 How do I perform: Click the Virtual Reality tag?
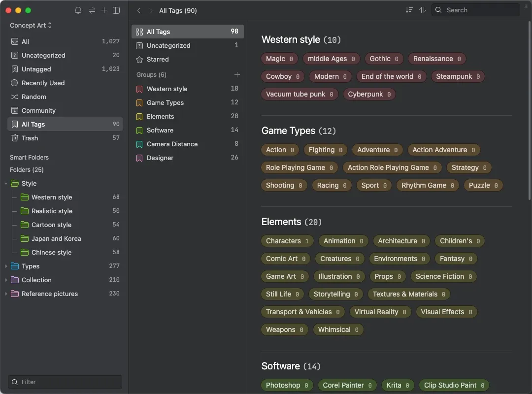coord(380,312)
